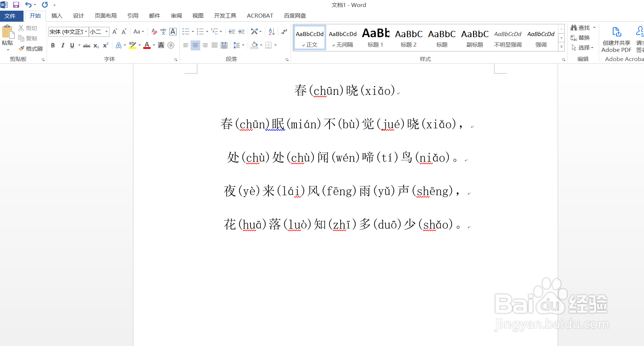Image resolution: width=644 pixels, height=346 pixels.
Task: Toggle bold formatting
Action: coord(53,45)
